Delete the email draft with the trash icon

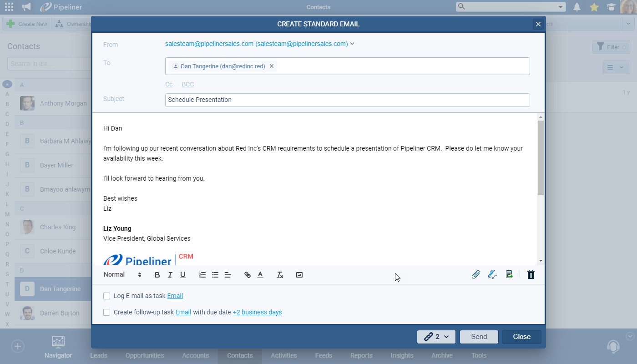coord(531,274)
